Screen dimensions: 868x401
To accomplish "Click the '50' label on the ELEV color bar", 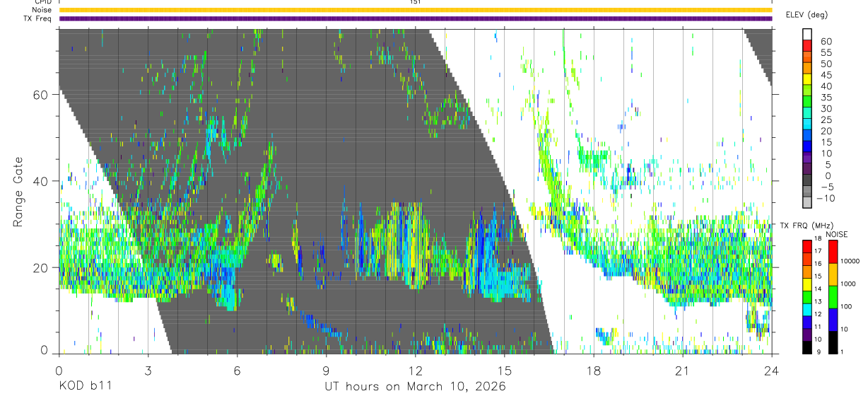I will (x=826, y=64).
